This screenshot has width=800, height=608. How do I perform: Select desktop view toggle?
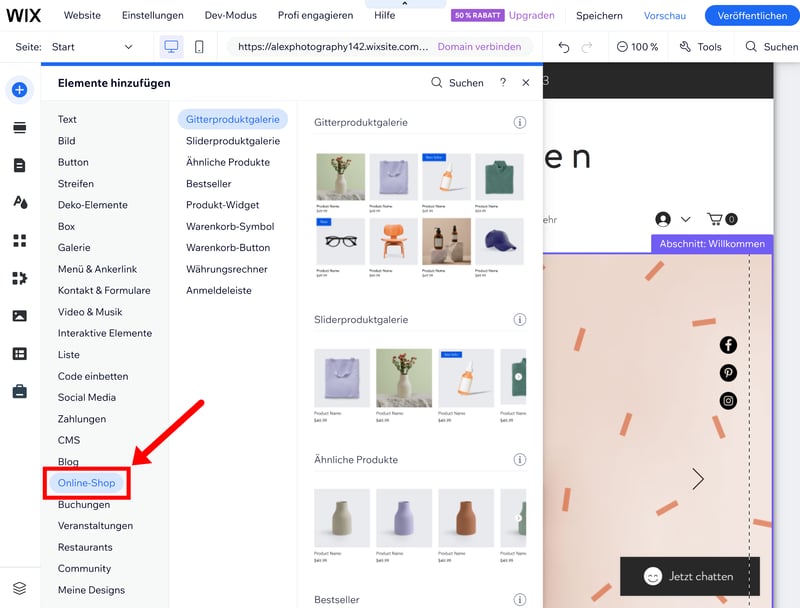tap(171, 47)
